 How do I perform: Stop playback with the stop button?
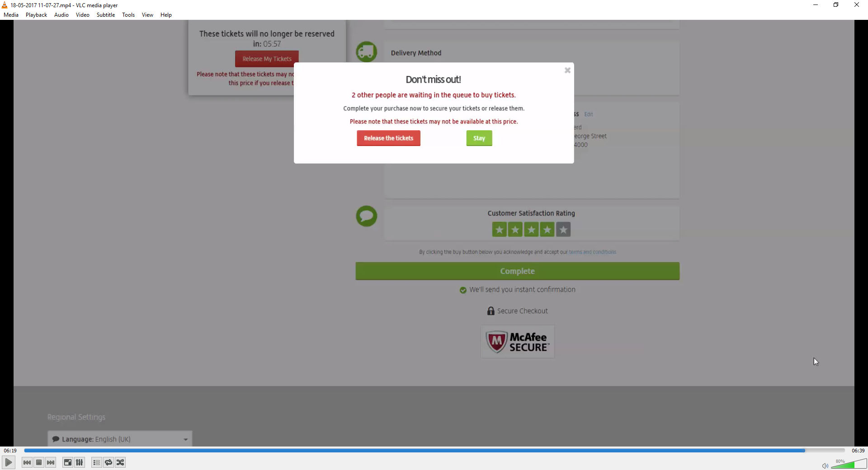coord(39,462)
